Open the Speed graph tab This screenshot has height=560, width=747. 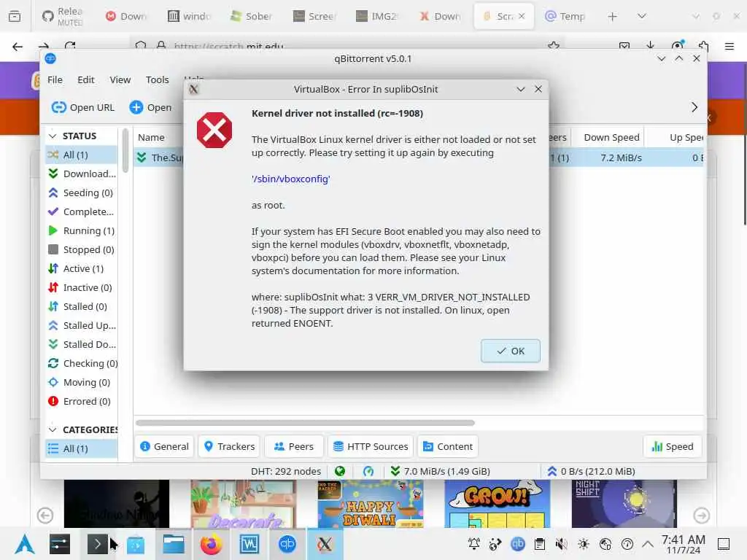coord(672,447)
